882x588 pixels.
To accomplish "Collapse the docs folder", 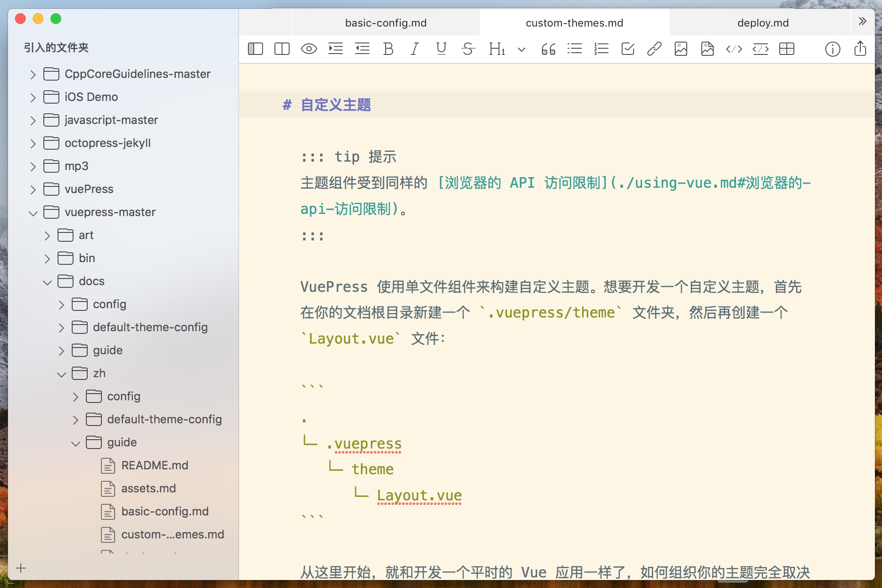I will (47, 282).
